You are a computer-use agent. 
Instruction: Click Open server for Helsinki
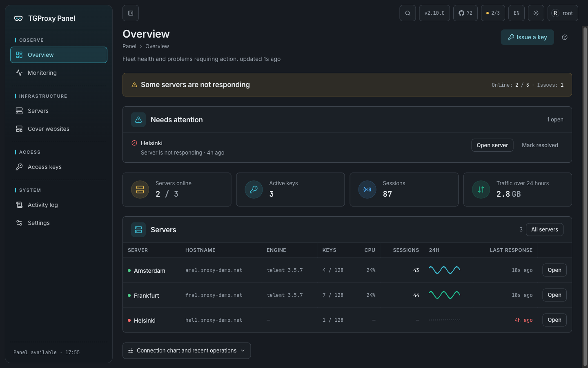[492, 145]
